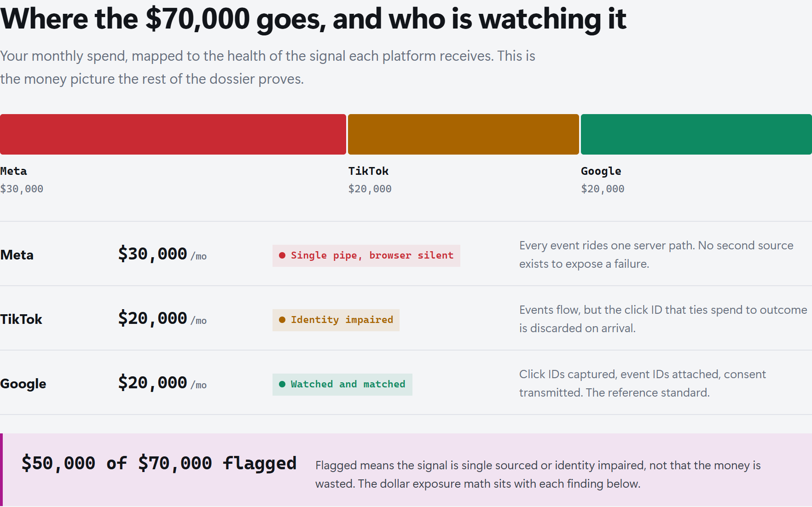The image size is (812, 507).
Task: Click the Google label under the bar chart
Action: point(601,171)
